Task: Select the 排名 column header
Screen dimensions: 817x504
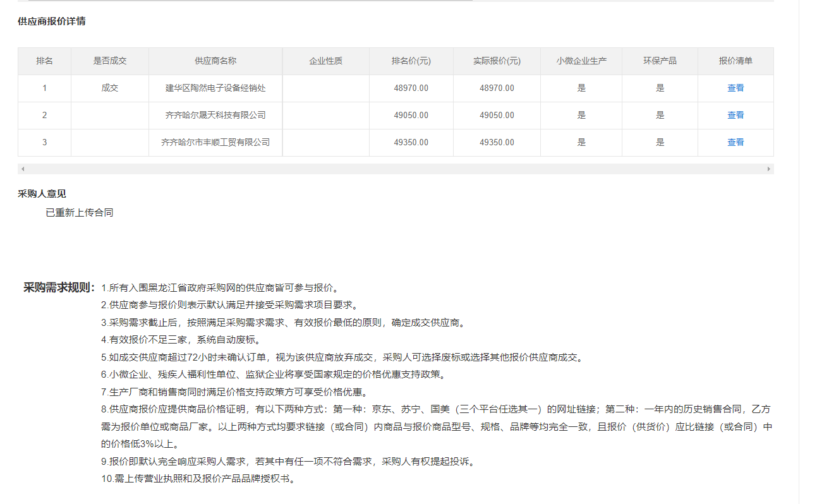Action: click(x=44, y=61)
